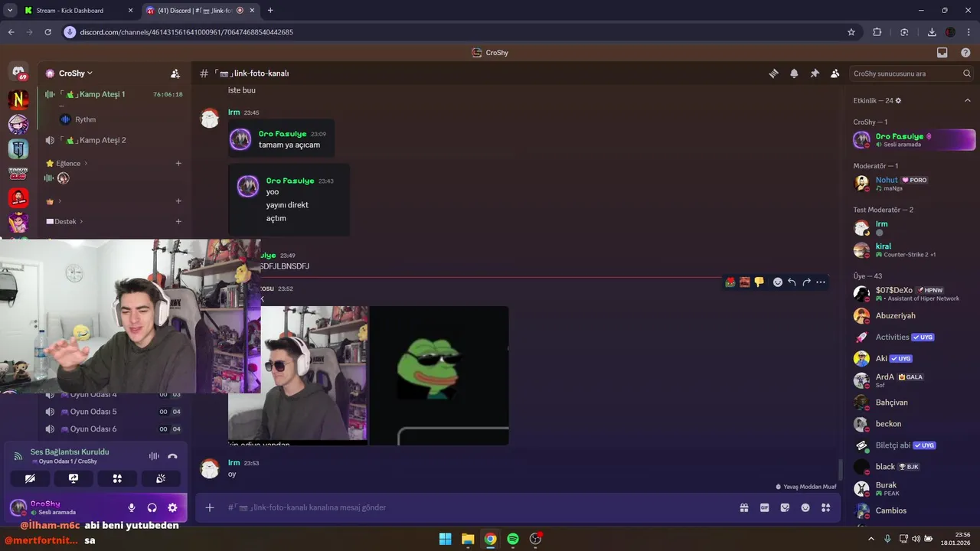Start an activity button in voice panel
Image resolution: width=980 pixels, height=551 pixels.
pos(117,478)
